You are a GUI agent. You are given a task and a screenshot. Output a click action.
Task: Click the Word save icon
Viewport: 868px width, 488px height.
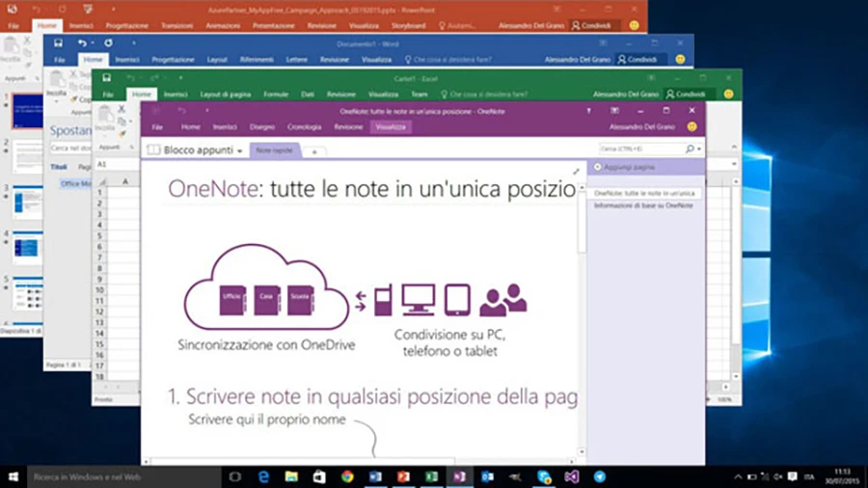[x=59, y=43]
